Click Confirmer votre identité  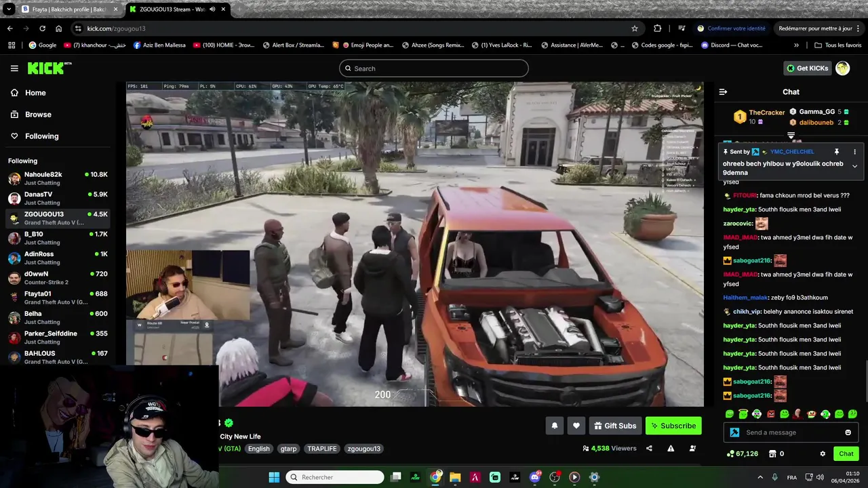pos(731,28)
